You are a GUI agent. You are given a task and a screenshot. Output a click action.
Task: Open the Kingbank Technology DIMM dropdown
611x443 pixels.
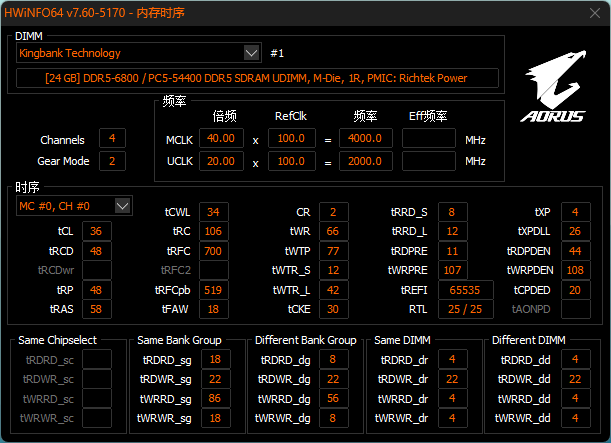coord(251,53)
